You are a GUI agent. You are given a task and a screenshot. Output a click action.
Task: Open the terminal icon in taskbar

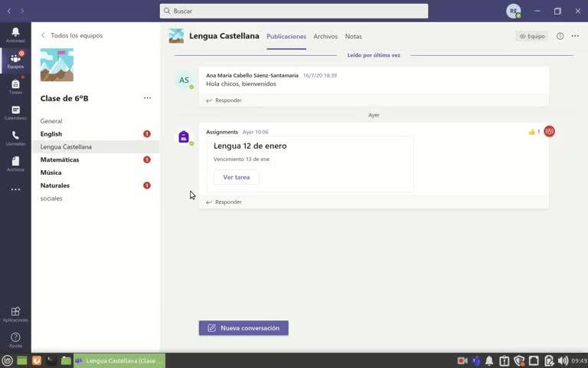(51, 361)
